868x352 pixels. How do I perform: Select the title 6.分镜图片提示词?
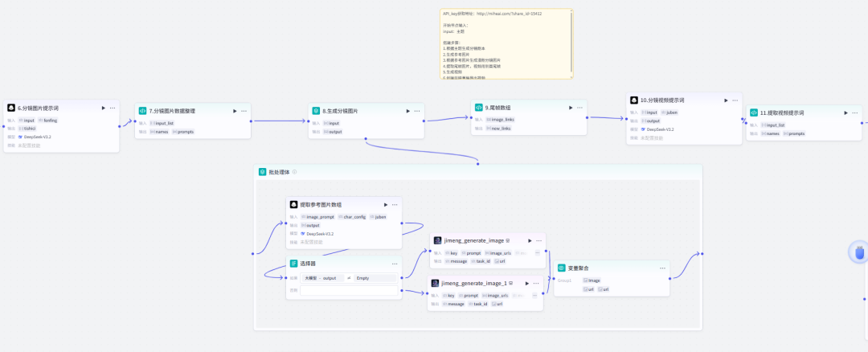38,108
